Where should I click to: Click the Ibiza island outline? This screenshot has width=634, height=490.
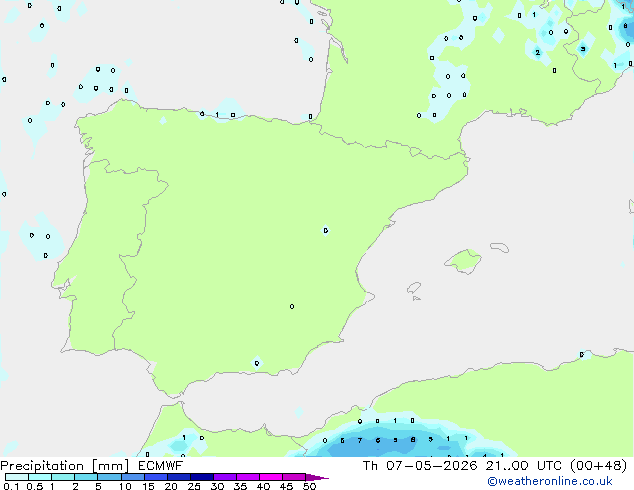pyautogui.click(x=414, y=288)
